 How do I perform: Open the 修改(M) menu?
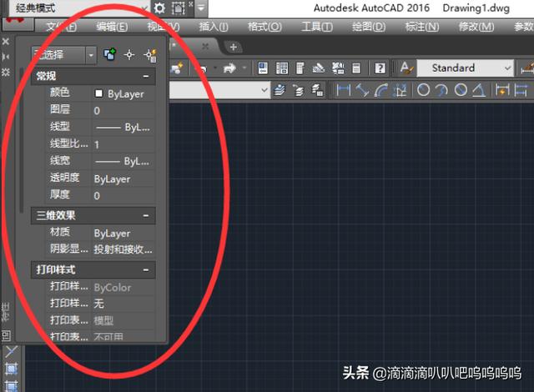(x=476, y=27)
